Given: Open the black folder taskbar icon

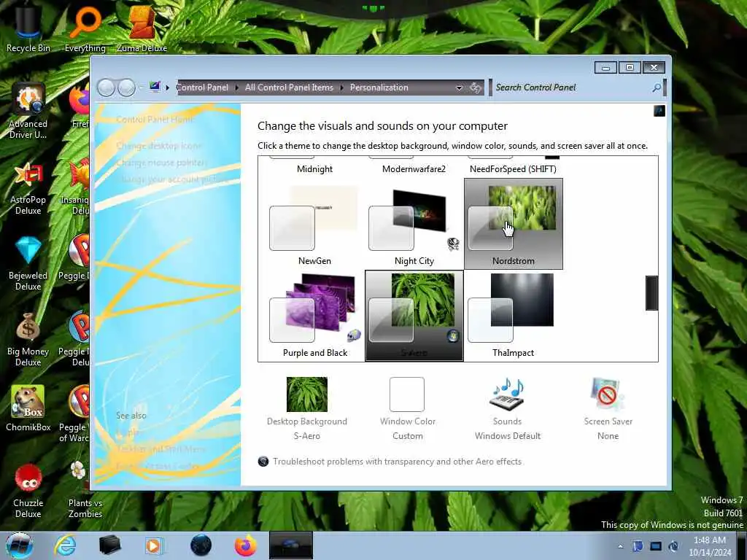Looking at the screenshot, I should [x=109, y=545].
